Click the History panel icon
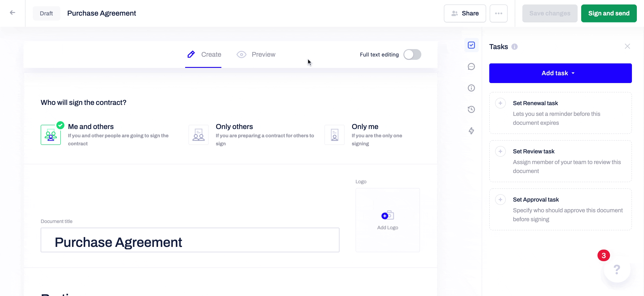Viewport: 644px width, 296px height. point(471,109)
